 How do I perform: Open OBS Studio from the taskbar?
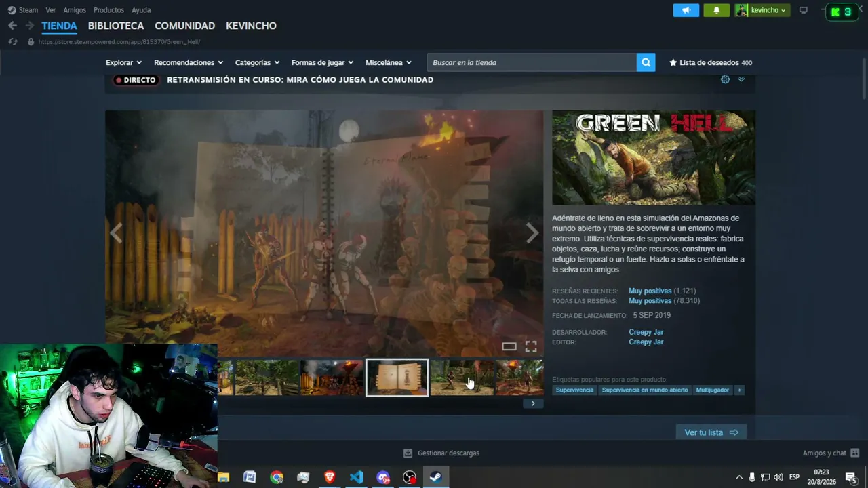pos(410,477)
